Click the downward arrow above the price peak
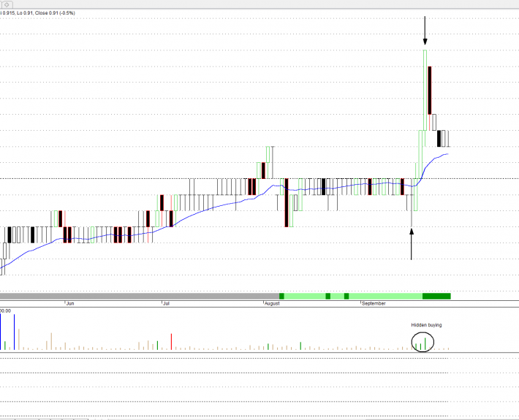This screenshot has width=519, height=420. tap(425, 31)
